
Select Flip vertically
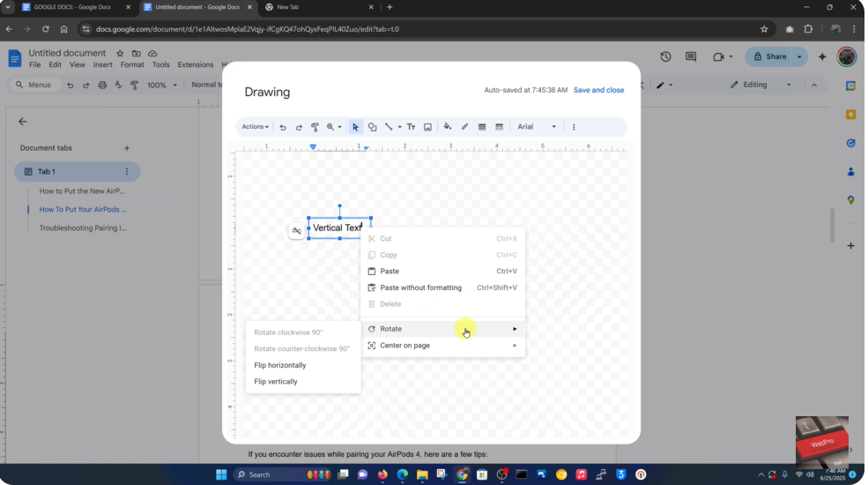[x=303, y=382]
